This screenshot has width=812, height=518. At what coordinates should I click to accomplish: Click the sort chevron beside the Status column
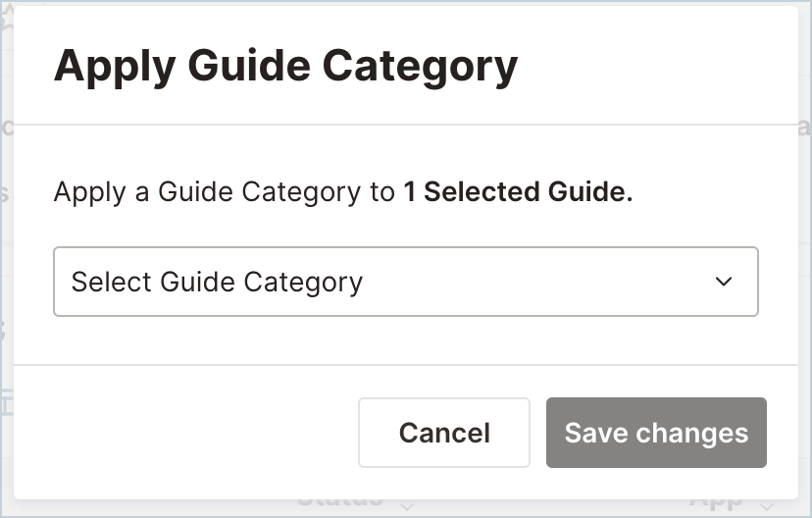click(407, 506)
